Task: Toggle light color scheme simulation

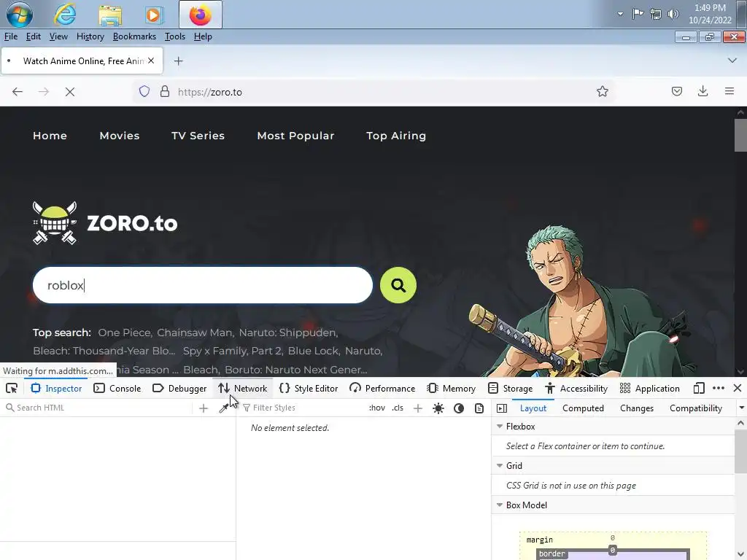Action: coord(438,408)
